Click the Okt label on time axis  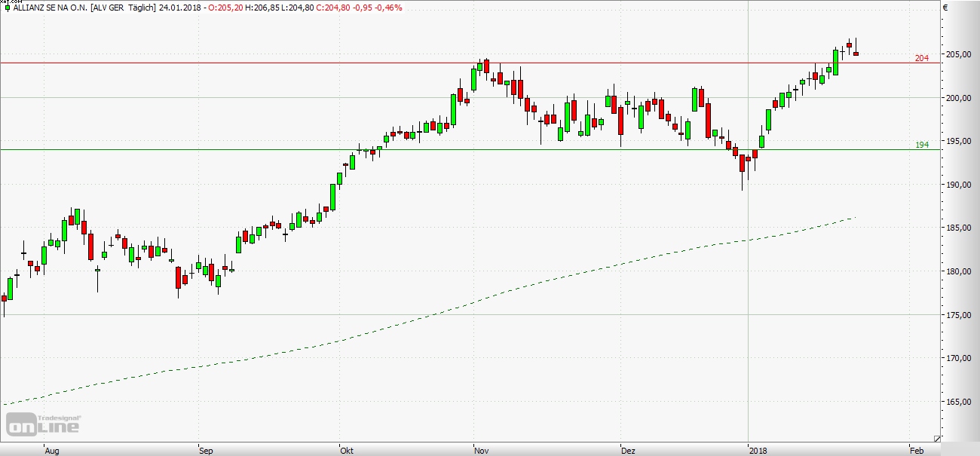coord(347,451)
